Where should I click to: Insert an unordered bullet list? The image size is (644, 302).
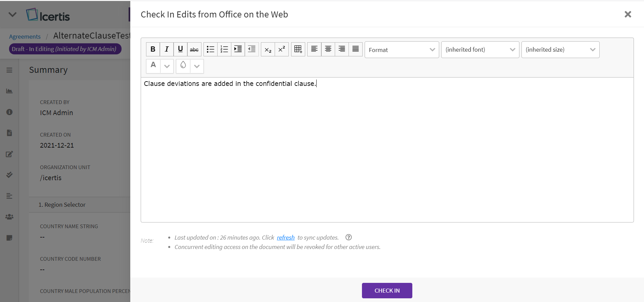point(211,49)
